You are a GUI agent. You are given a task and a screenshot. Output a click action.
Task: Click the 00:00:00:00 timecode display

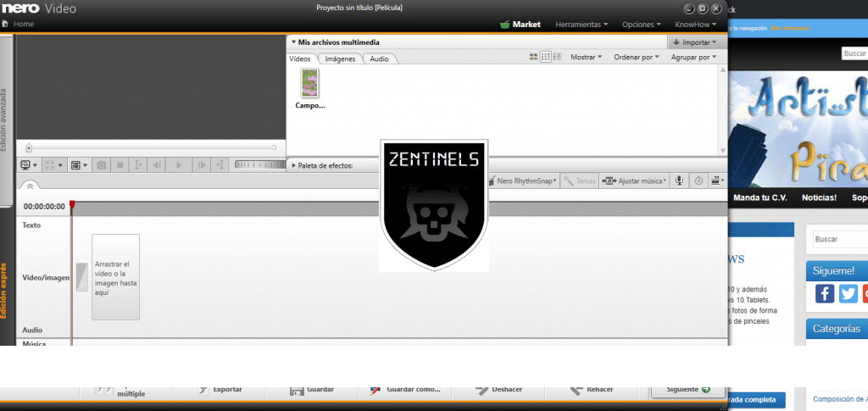tap(44, 207)
